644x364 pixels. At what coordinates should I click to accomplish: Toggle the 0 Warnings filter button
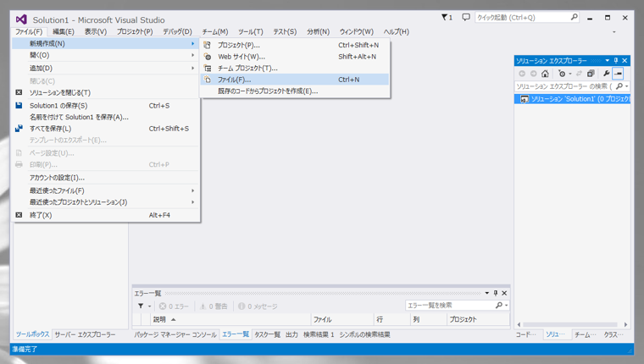214,306
